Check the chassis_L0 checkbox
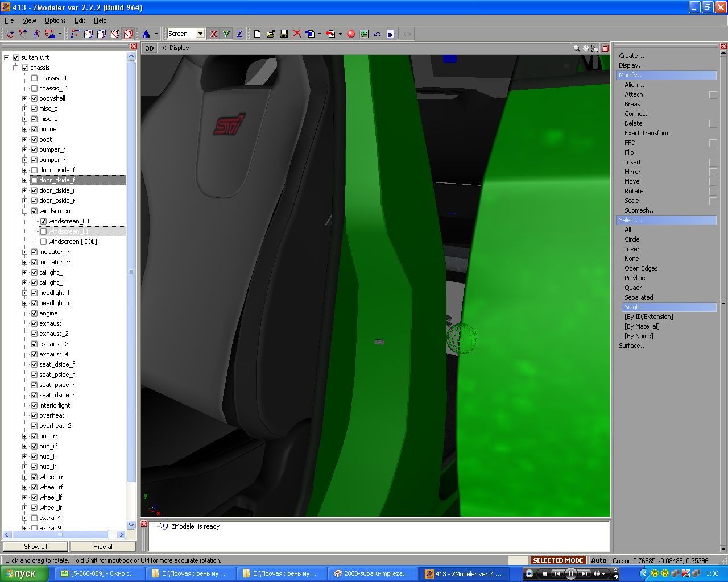The width and height of the screenshot is (728, 582). click(34, 78)
